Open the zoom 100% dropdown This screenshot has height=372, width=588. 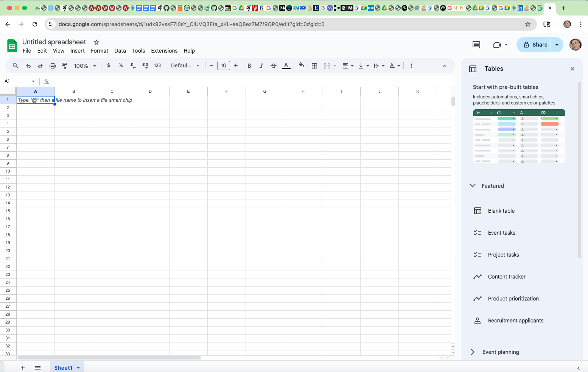pos(85,66)
